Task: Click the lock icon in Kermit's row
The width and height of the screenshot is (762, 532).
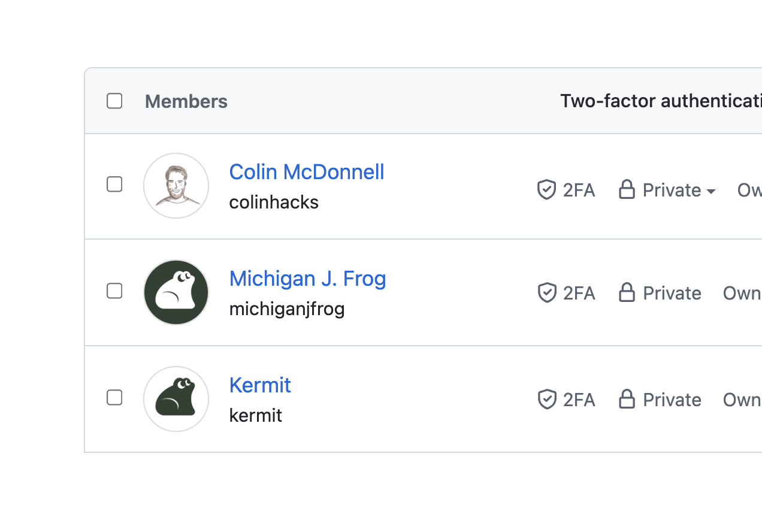Action: [627, 399]
